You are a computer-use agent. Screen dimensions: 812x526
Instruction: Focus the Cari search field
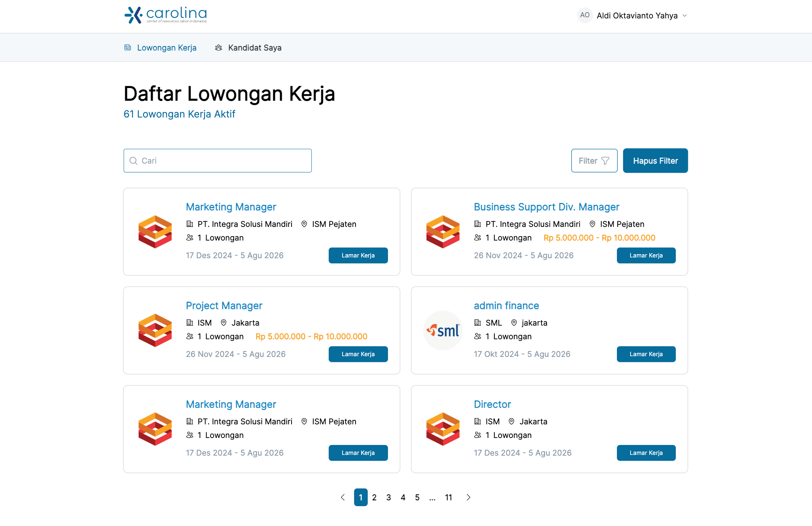point(218,161)
